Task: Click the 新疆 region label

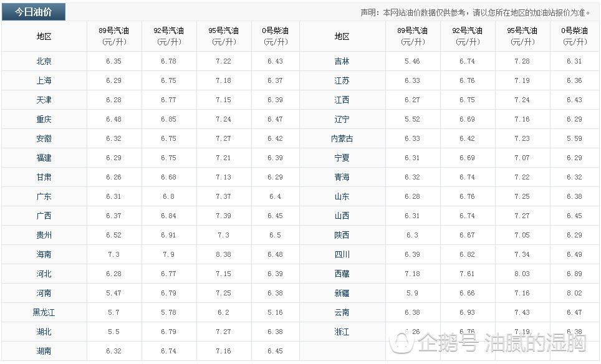Action: point(342,293)
